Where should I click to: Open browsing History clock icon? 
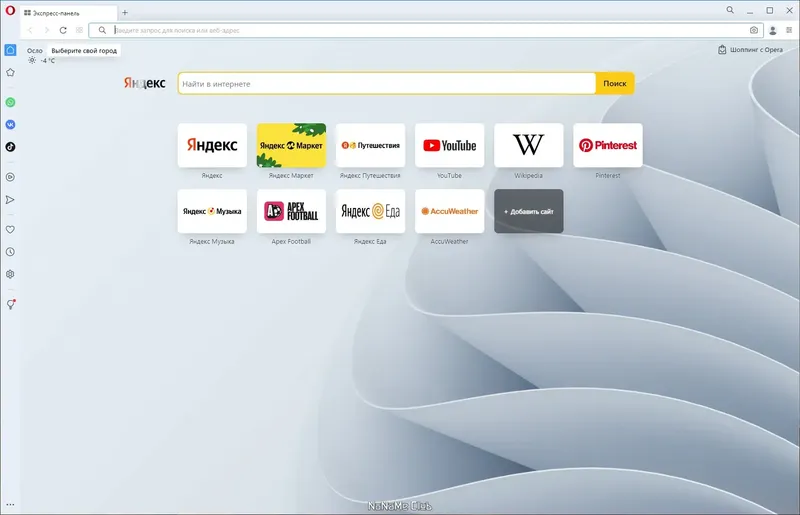[10, 252]
